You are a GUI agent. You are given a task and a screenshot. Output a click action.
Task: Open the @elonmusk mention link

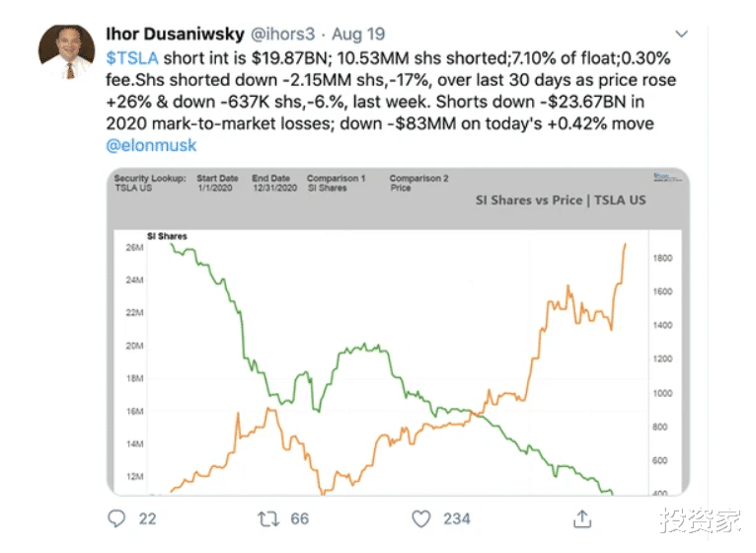point(150,145)
